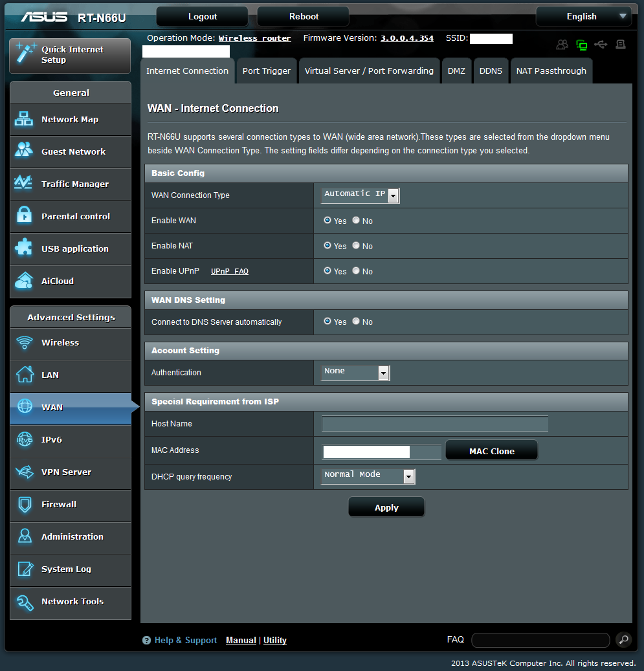Open the Utility link
Screen dimensions: 644x671
tap(275, 640)
